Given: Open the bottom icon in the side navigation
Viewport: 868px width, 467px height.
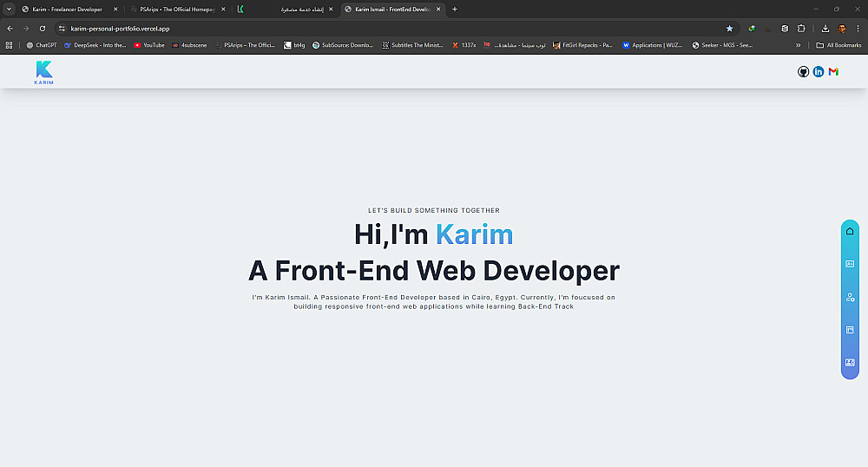Looking at the screenshot, I should 850,363.
